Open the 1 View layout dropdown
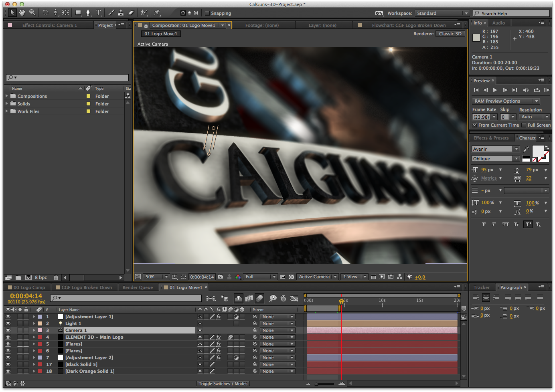 click(354, 277)
